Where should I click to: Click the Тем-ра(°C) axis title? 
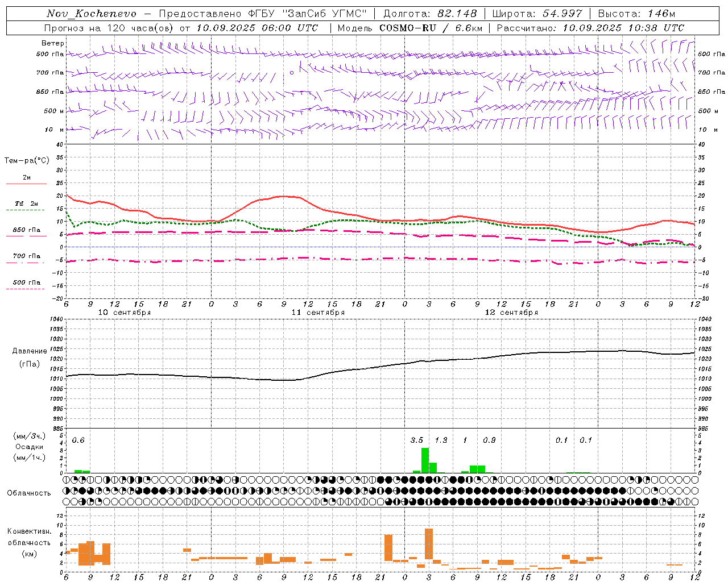27,161
